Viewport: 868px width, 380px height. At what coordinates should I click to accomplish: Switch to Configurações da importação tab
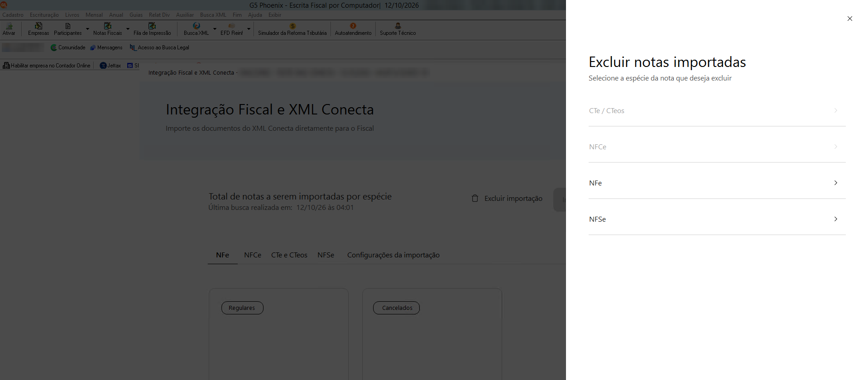click(x=393, y=255)
